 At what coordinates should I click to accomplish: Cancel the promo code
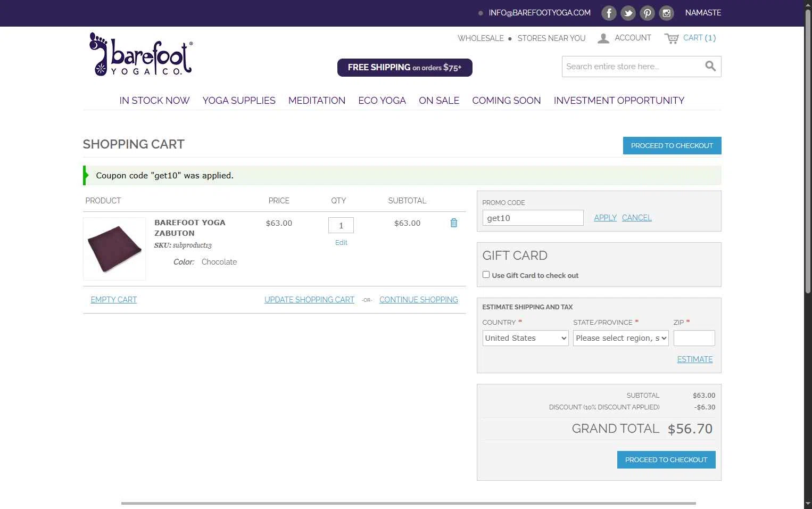(637, 218)
